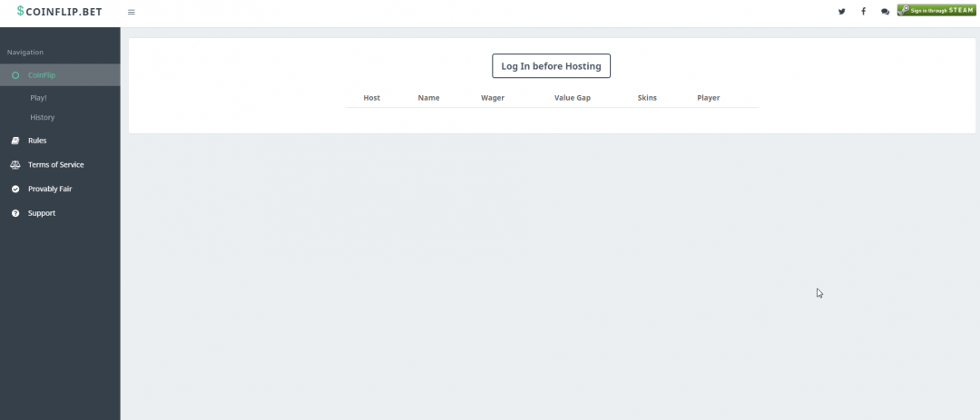The height and width of the screenshot is (420, 980).
Task: Toggle the sidebar with hamburger menu
Action: pos(132,12)
